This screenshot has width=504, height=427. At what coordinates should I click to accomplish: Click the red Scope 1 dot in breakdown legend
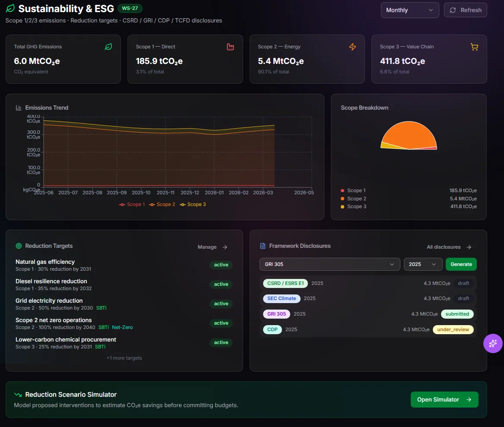[x=342, y=190]
